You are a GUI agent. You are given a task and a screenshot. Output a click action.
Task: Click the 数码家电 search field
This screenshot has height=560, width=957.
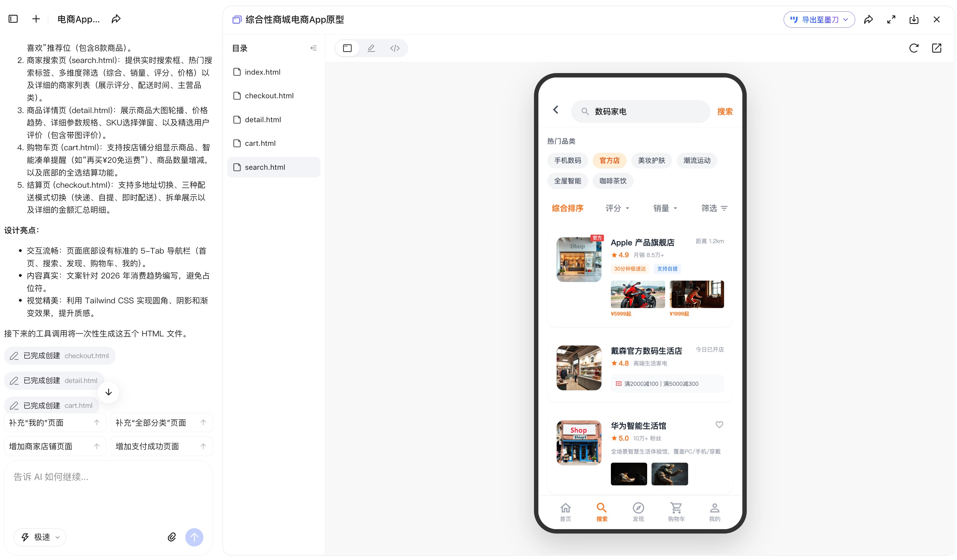[641, 111]
